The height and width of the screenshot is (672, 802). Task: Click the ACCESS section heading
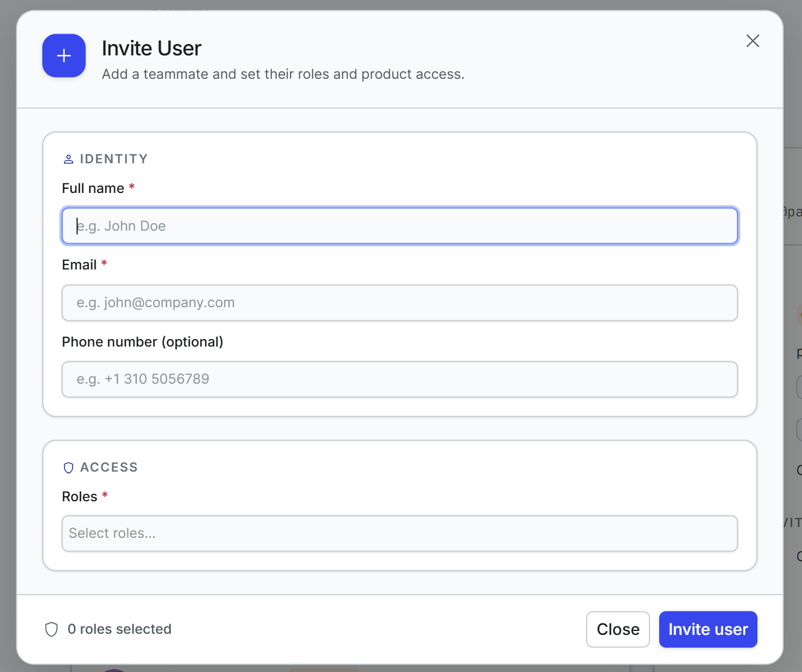[109, 468]
